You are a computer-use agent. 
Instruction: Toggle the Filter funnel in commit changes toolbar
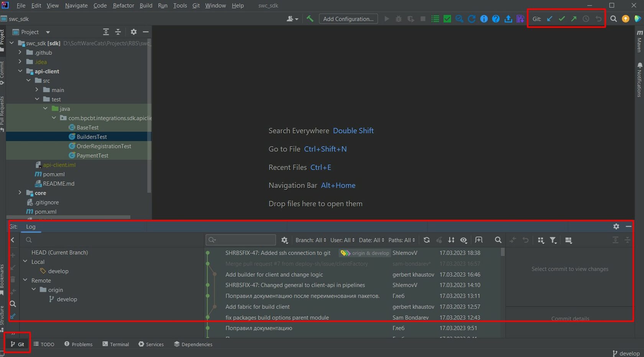pos(553,240)
